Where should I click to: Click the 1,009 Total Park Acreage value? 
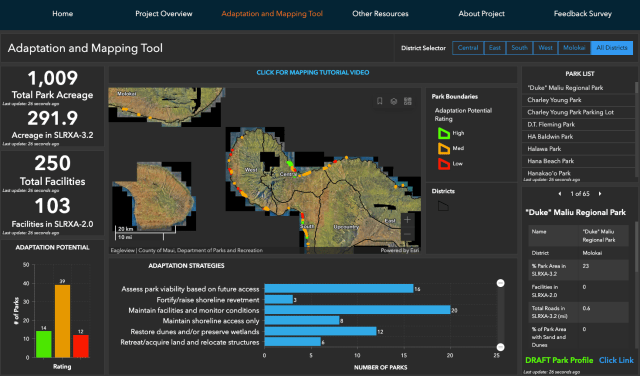(x=52, y=78)
